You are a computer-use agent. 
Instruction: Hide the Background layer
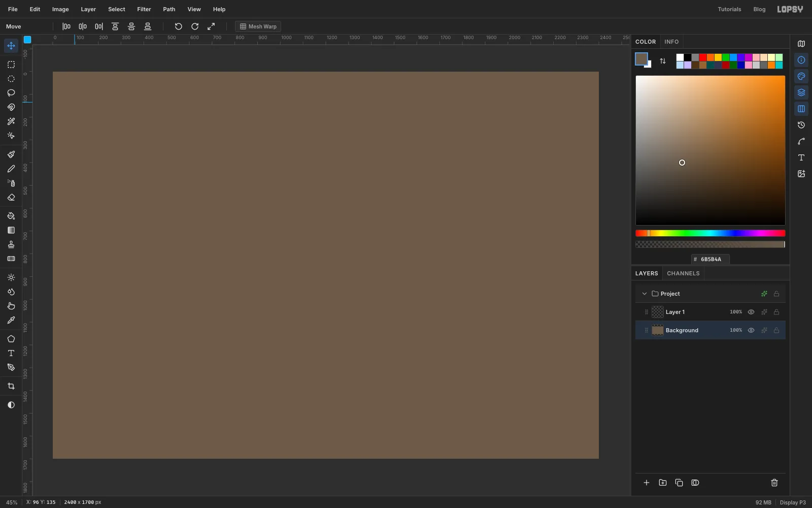coord(751,330)
